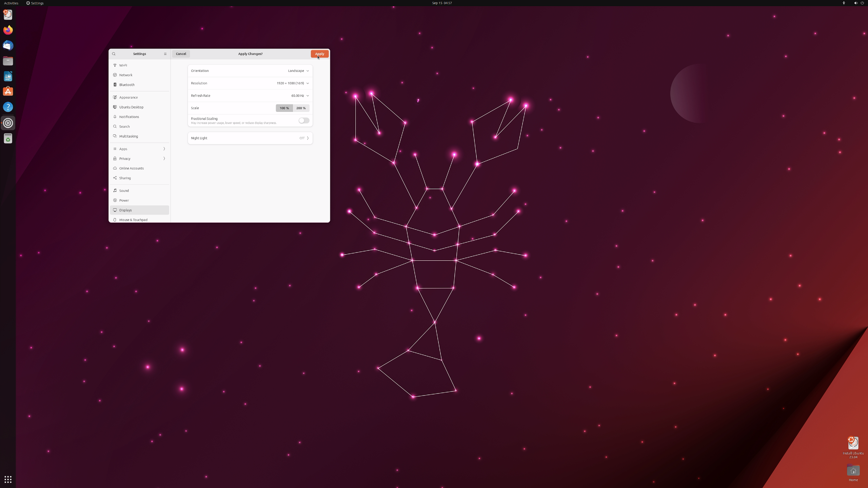
Task: Open the Network settings panel
Action: pyautogui.click(x=139, y=75)
